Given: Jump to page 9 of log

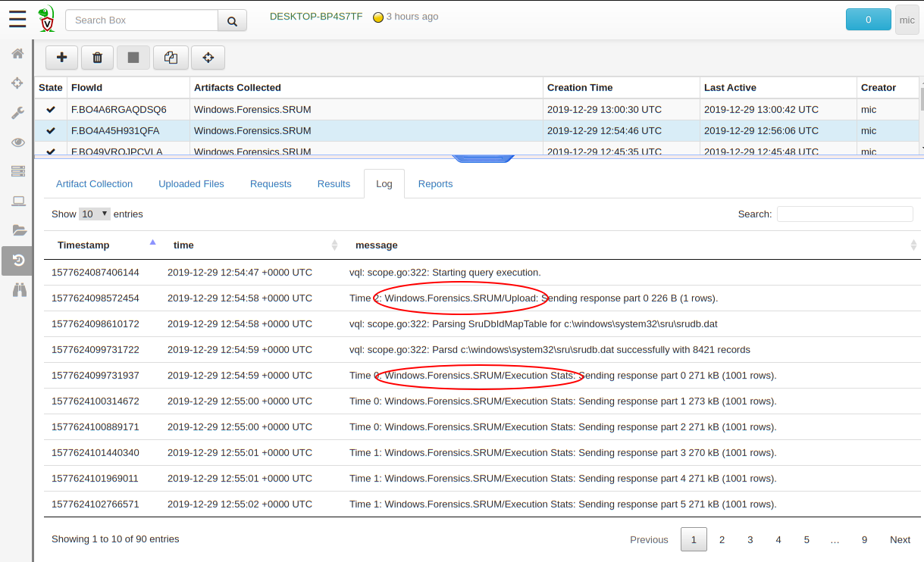Looking at the screenshot, I should pos(864,539).
